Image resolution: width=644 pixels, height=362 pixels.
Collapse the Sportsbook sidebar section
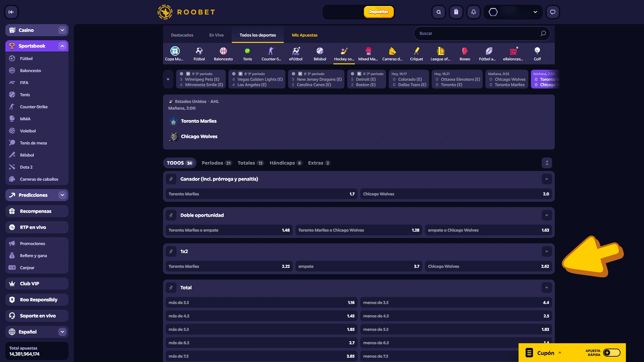(62, 46)
